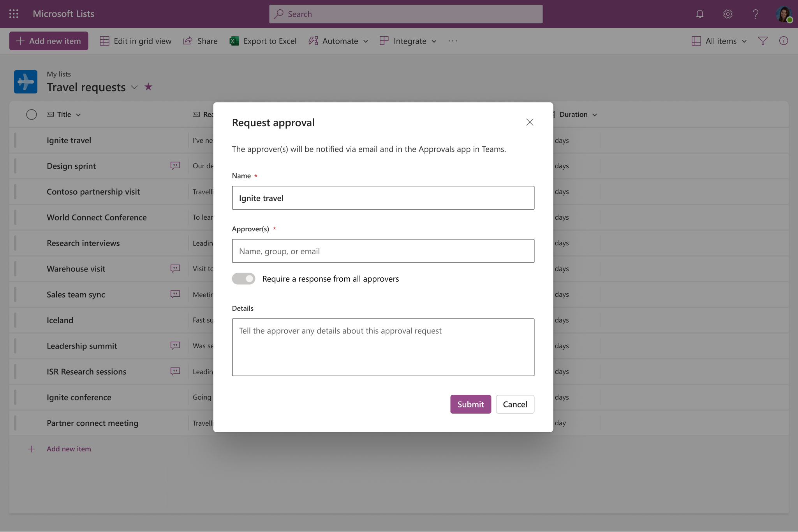Toggle Require a response from all approvers
Viewport: 798px width, 532px height.
point(243,278)
